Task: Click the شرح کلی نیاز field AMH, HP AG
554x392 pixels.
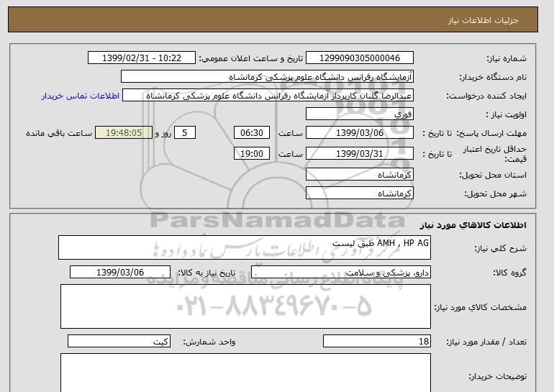Action: point(245,247)
